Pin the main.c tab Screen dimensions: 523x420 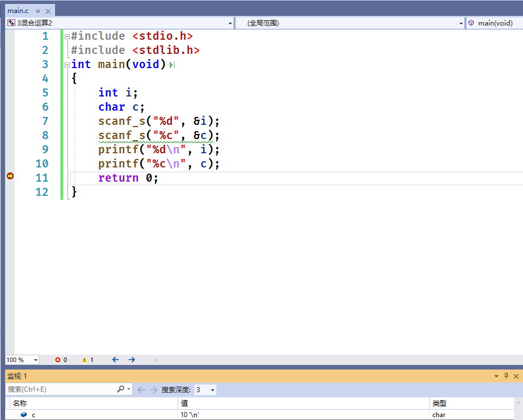(37, 11)
